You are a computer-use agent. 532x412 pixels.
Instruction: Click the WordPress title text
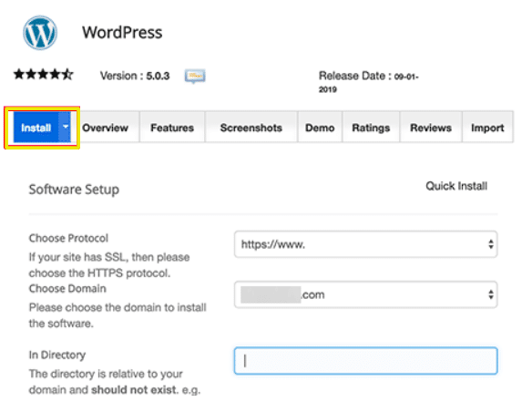point(122,33)
